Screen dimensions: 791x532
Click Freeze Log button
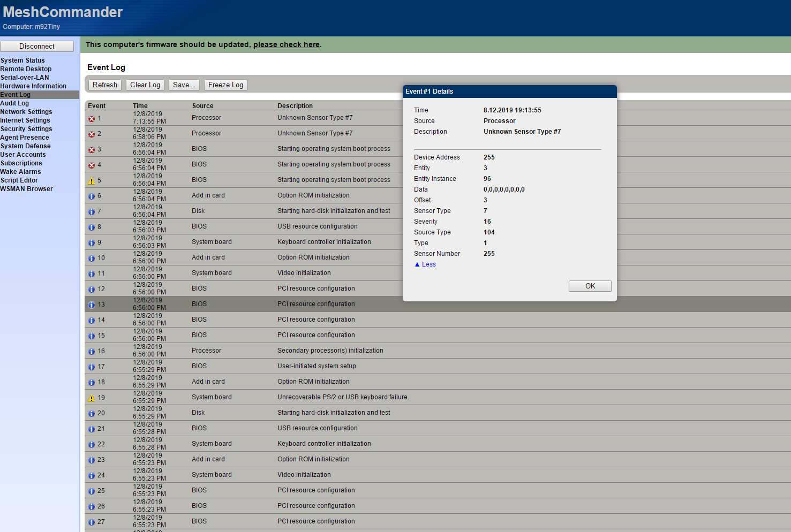click(x=225, y=85)
